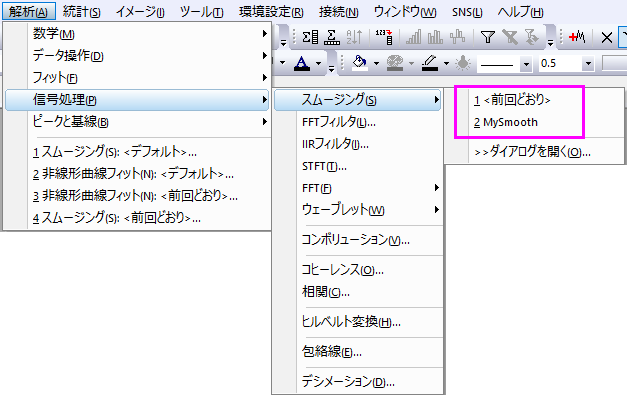627x395 pixels.
Task: Open コンボリューション(V)... dialog
Action: tap(358, 240)
